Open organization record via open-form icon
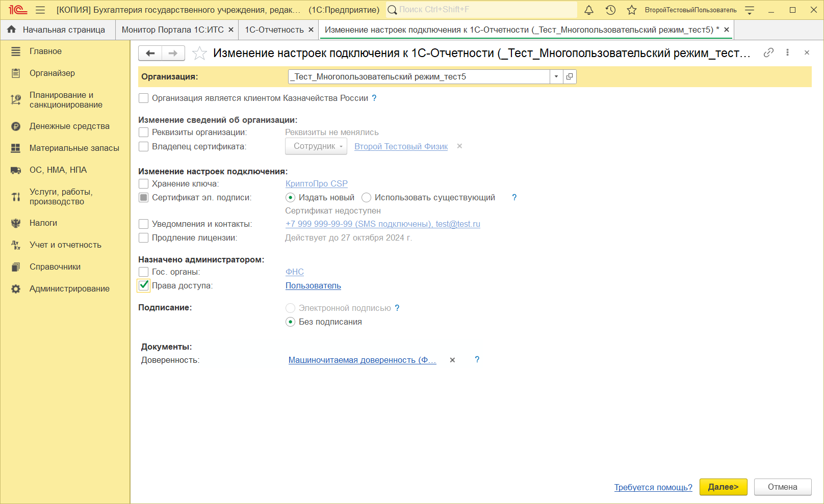824x504 pixels. click(x=570, y=76)
